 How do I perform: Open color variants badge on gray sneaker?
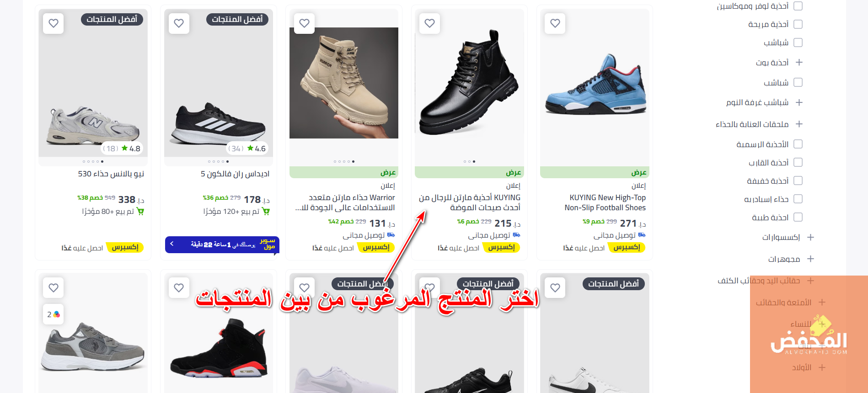tap(54, 314)
